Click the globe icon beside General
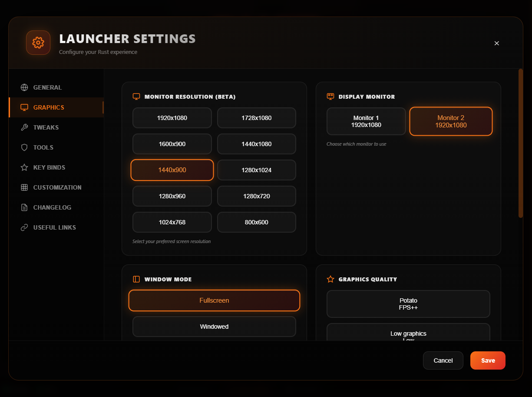Image resolution: width=532 pixels, height=397 pixels. [24, 87]
